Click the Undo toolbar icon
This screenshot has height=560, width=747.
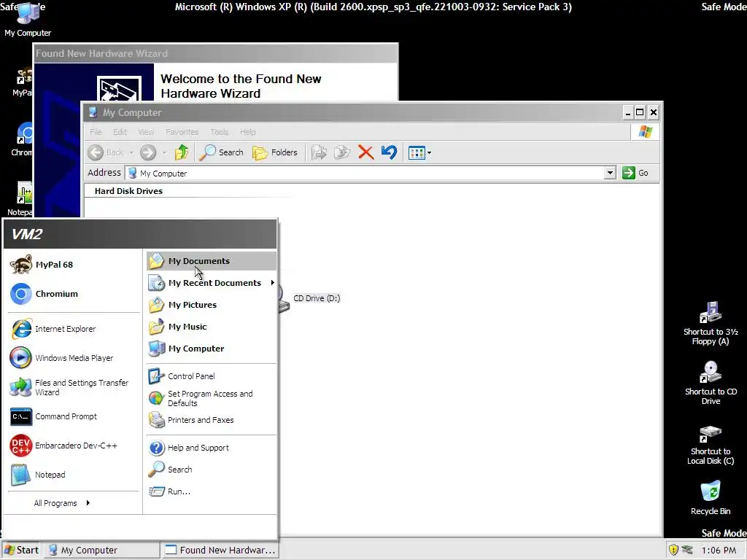click(389, 152)
